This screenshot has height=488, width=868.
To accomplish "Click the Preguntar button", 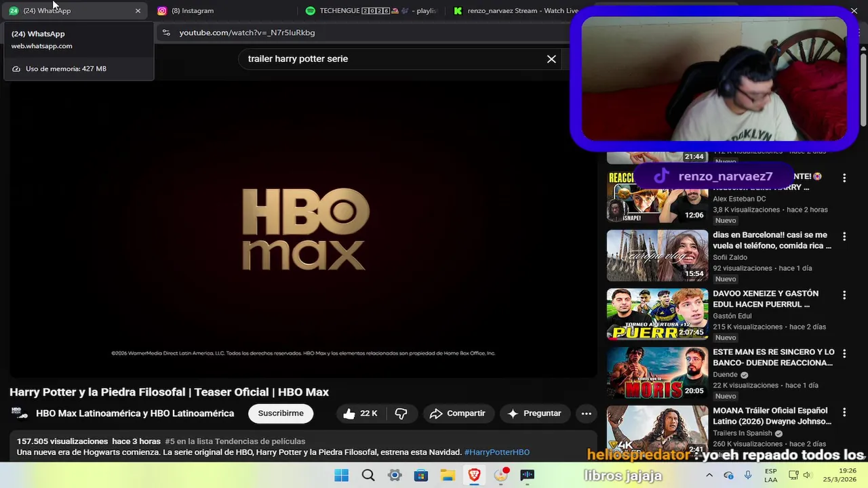I will coord(534,413).
